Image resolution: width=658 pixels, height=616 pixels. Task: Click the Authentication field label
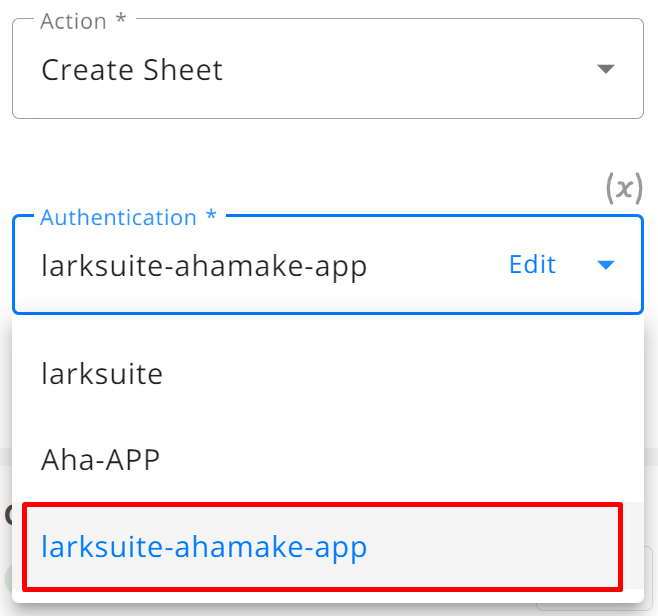(x=128, y=217)
